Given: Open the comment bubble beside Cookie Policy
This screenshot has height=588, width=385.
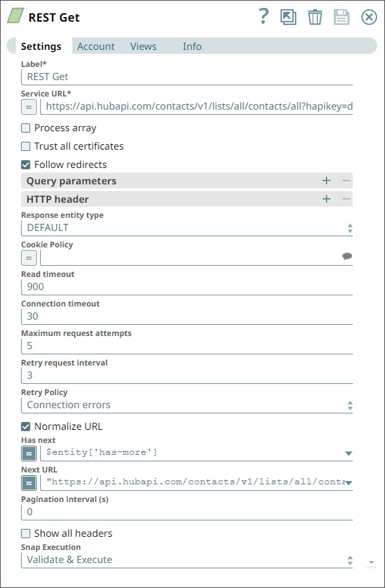Looking at the screenshot, I should tap(347, 257).
